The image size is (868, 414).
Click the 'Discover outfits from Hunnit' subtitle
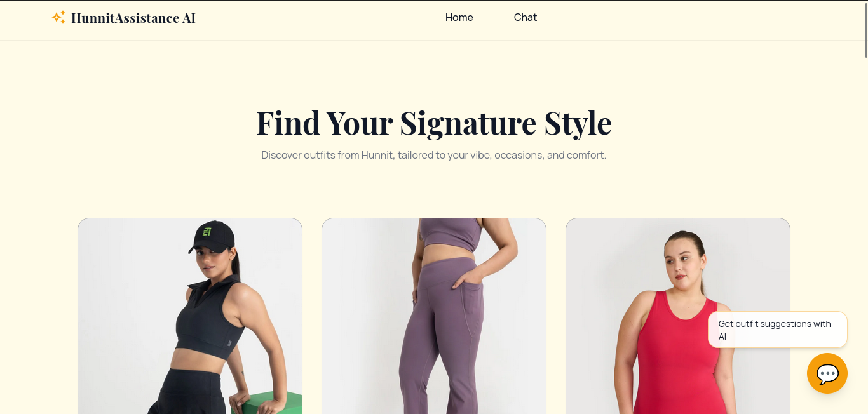[434, 155]
